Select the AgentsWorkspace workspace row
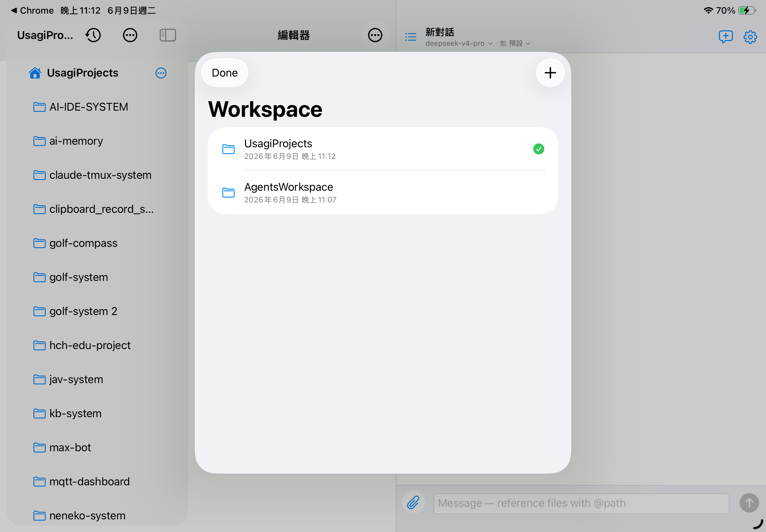The height and width of the screenshot is (532, 766). tap(382, 192)
